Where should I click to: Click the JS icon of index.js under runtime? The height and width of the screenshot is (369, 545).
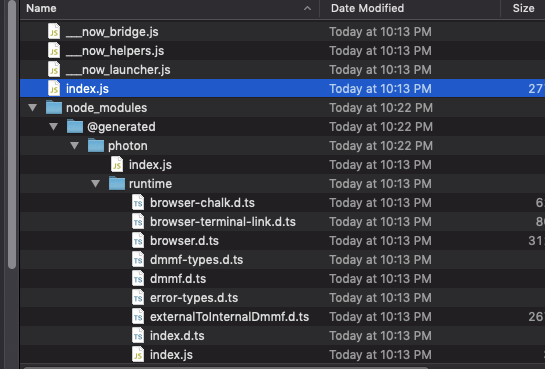pos(138,354)
